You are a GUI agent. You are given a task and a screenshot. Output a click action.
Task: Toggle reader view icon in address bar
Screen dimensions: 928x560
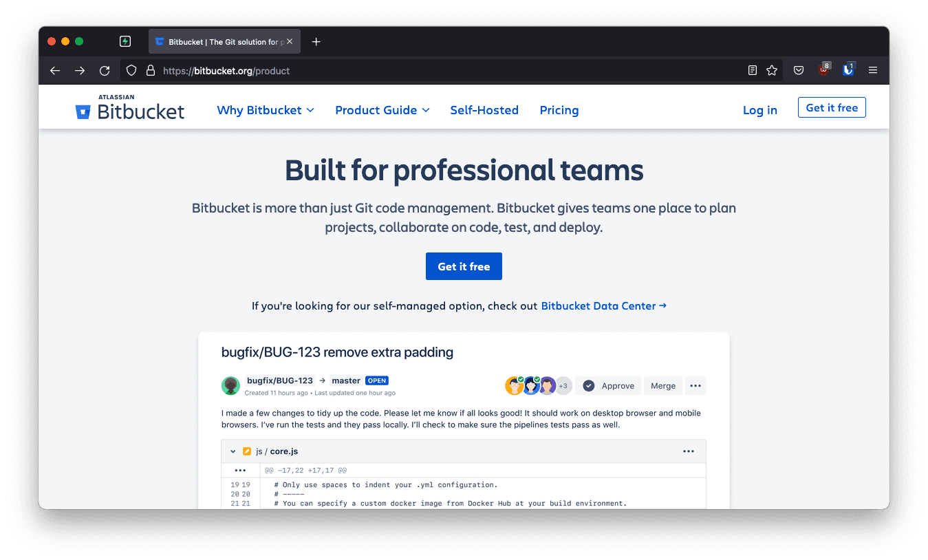(753, 70)
